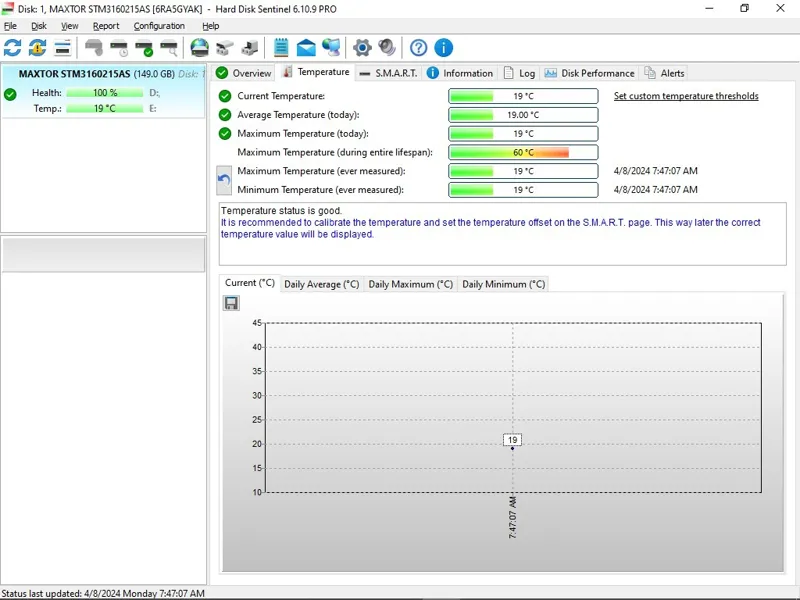The width and height of the screenshot is (800, 600).
Task: Select the Temperature tab
Action: 316,72
